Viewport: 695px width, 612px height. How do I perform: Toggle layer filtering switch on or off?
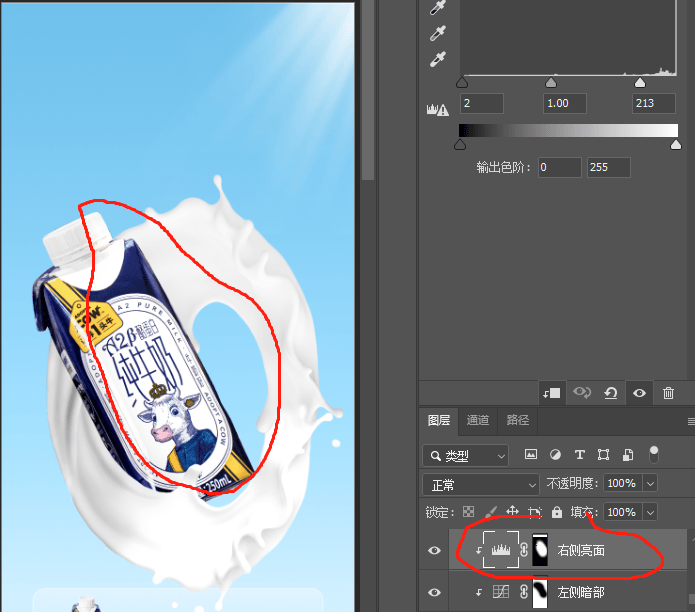click(x=654, y=454)
